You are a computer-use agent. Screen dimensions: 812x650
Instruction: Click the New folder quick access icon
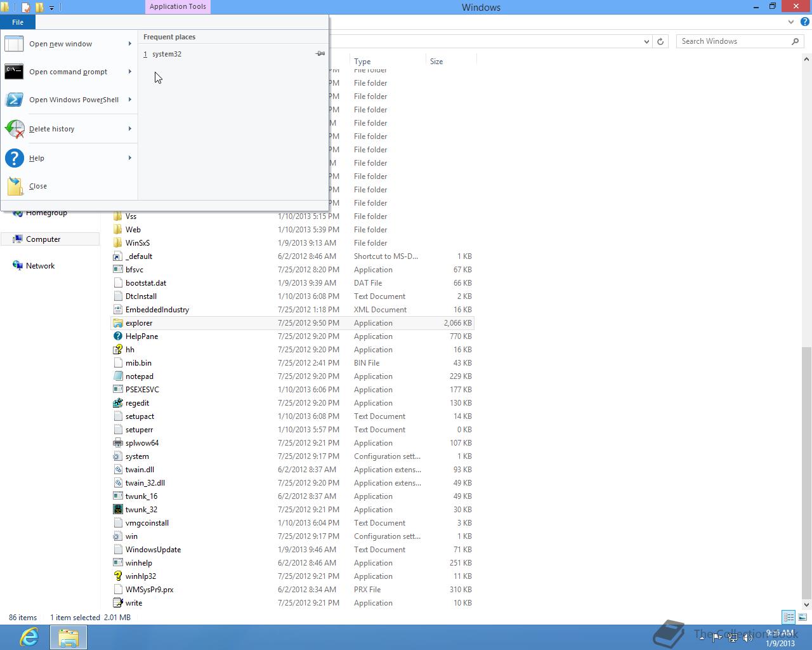[39, 8]
